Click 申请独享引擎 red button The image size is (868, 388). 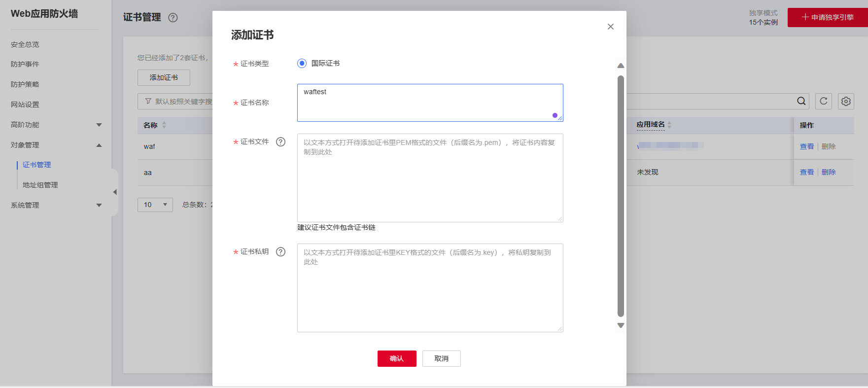pos(828,17)
